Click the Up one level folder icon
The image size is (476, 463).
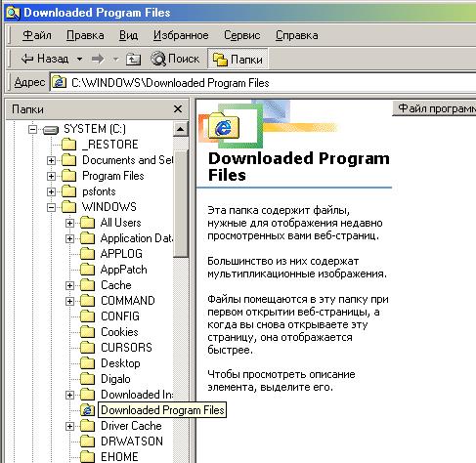tap(133, 60)
